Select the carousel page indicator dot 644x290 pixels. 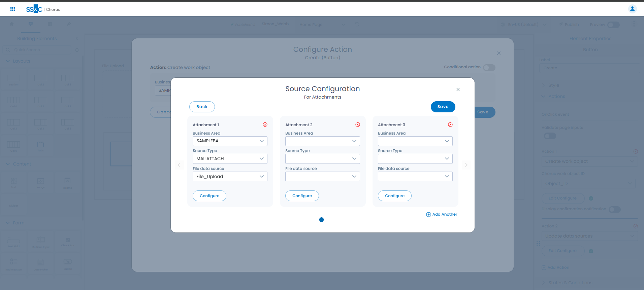coord(321,220)
